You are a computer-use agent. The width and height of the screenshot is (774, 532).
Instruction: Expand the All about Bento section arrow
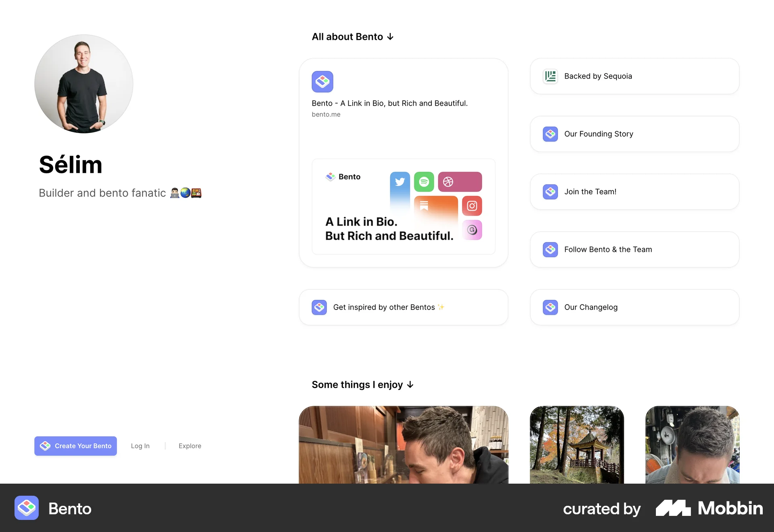(x=389, y=37)
